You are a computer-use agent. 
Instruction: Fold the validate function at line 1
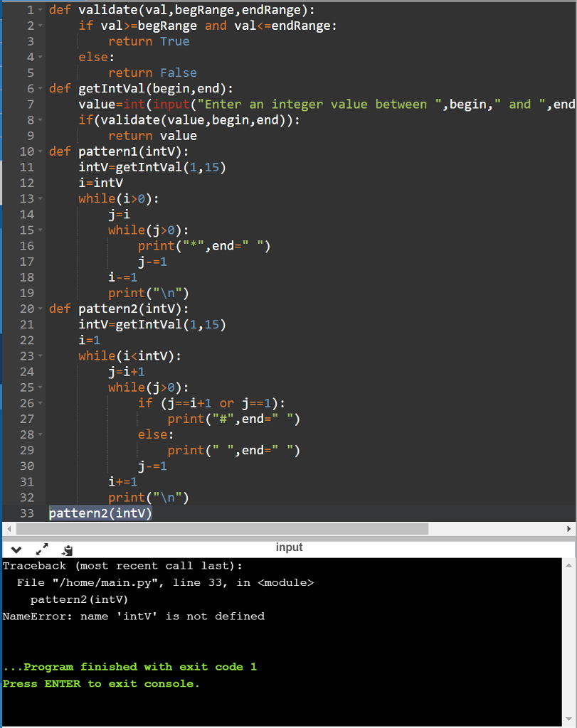(41, 10)
